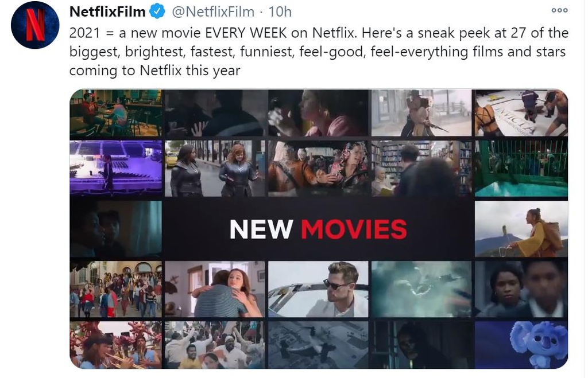Click the tweet text about 2021 movies
Screen dimensions: 588x378
tap(319, 52)
